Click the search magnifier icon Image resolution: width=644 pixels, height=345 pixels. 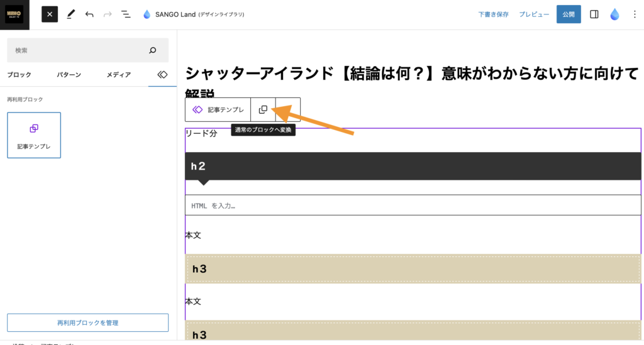tap(152, 50)
